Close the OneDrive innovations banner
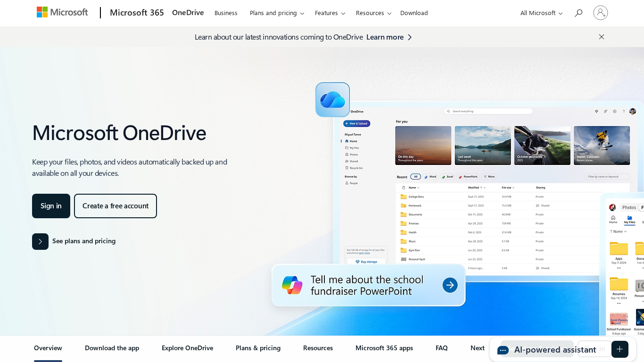Viewport: 644px width, 362px height. [x=602, y=37]
